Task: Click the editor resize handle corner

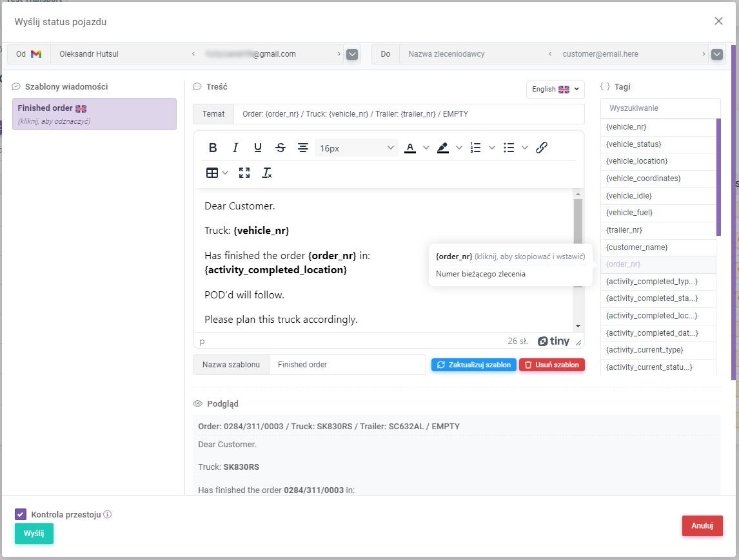Action: coord(578,342)
